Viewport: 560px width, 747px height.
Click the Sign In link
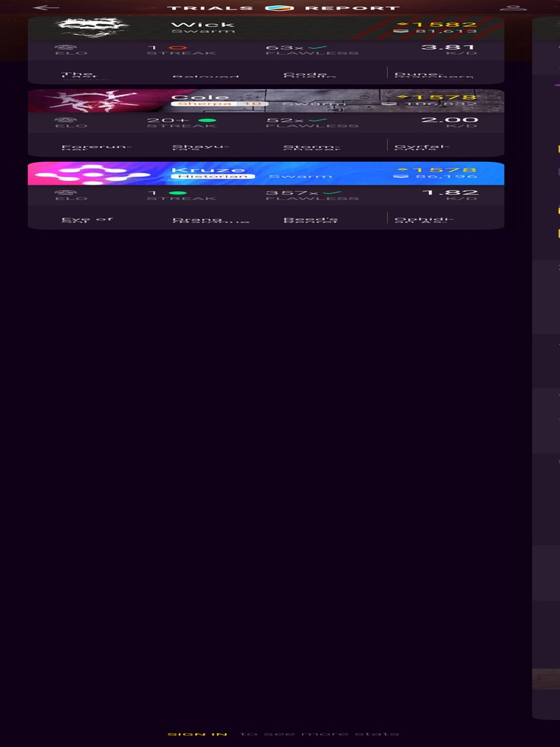[197, 734]
